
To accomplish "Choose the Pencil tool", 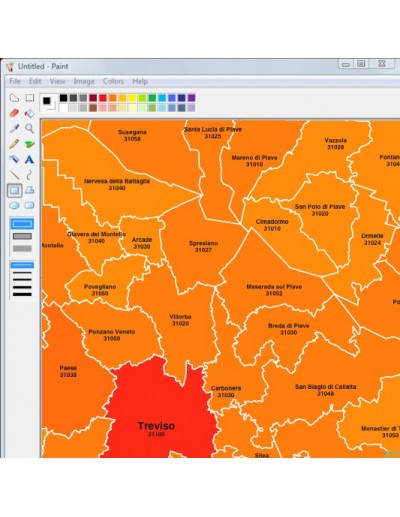I will (x=14, y=144).
